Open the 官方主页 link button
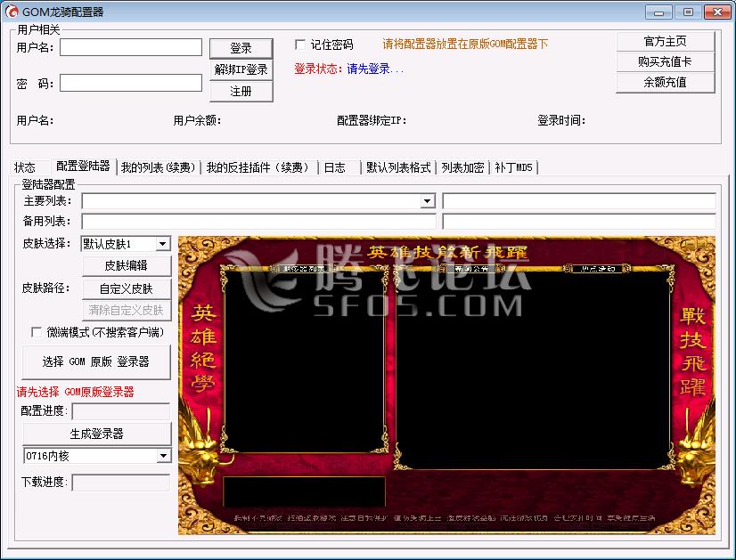The width and height of the screenshot is (736, 560). 665,41
